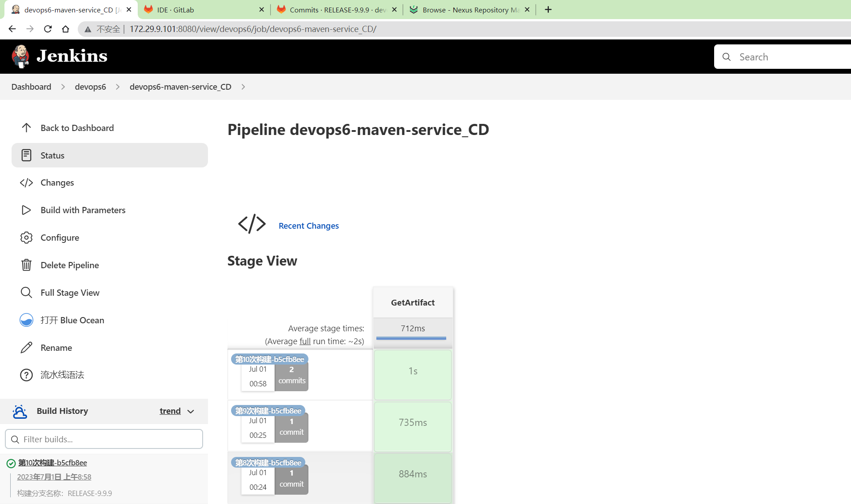Viewport: 851px width, 504px height.
Task: Click the Full Stage View magnifier icon
Action: pos(26,293)
